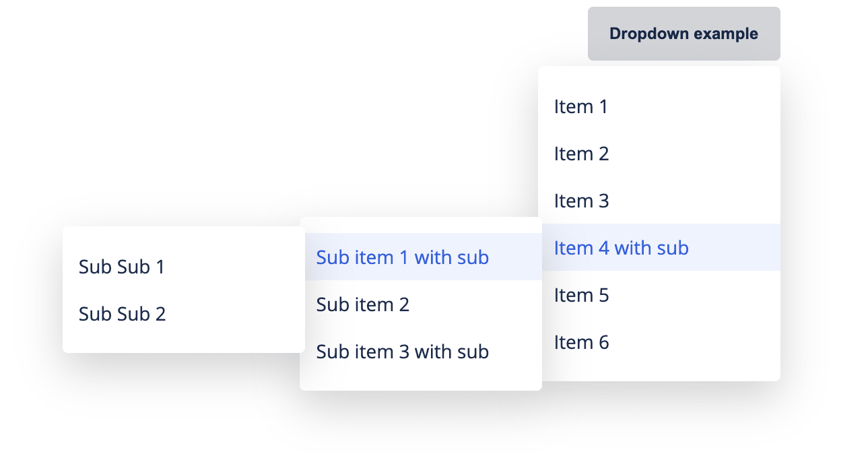Click the last entry of the second-level submenu
Viewport: 868px width, 454px height.
tap(402, 352)
